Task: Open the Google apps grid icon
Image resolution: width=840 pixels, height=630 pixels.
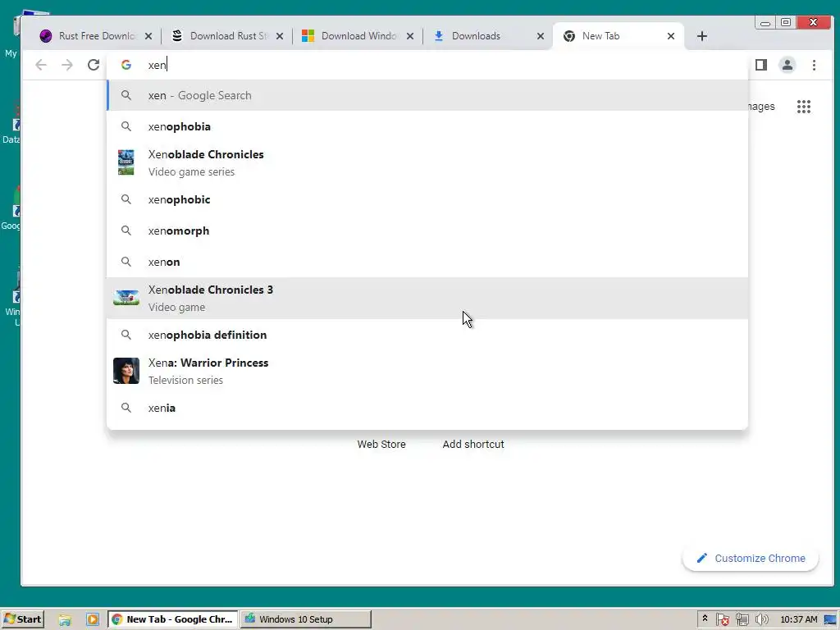Action: click(804, 107)
